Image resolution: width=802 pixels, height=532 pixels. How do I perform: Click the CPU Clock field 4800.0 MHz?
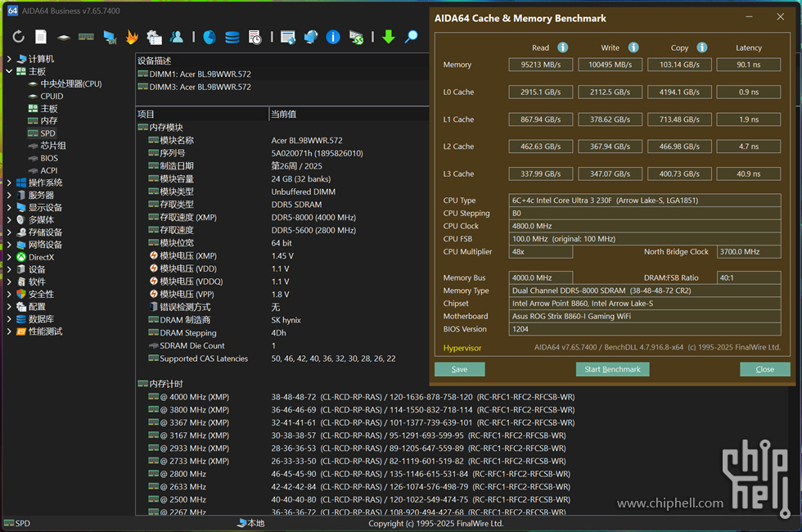point(645,226)
